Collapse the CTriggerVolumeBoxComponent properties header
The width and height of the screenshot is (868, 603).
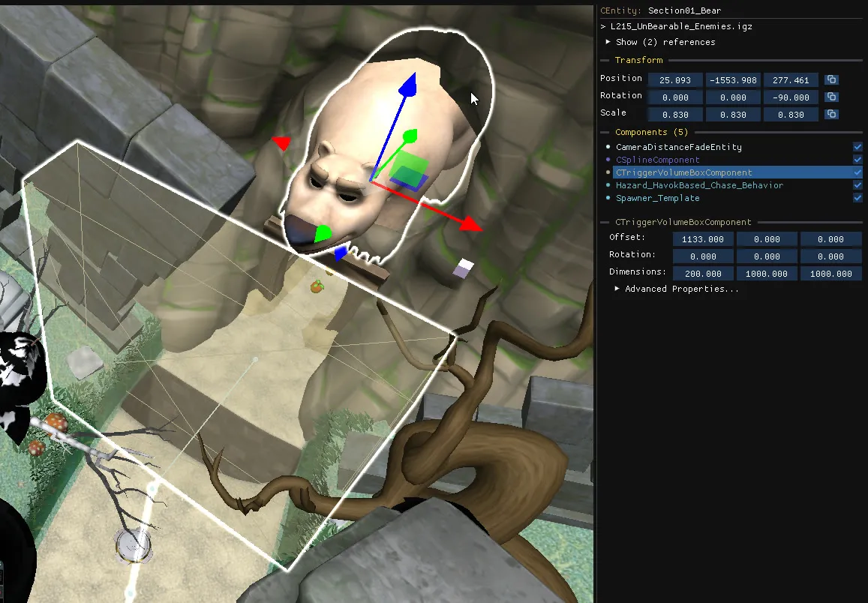683,222
